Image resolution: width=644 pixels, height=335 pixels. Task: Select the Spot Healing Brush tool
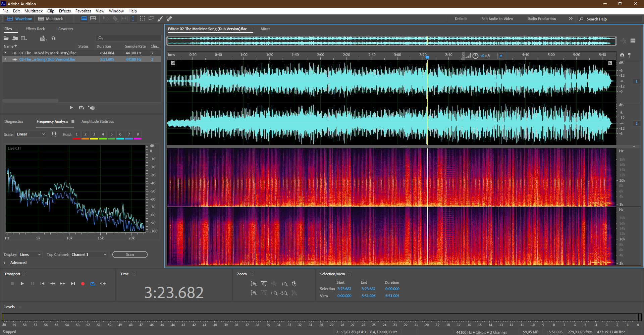(169, 19)
